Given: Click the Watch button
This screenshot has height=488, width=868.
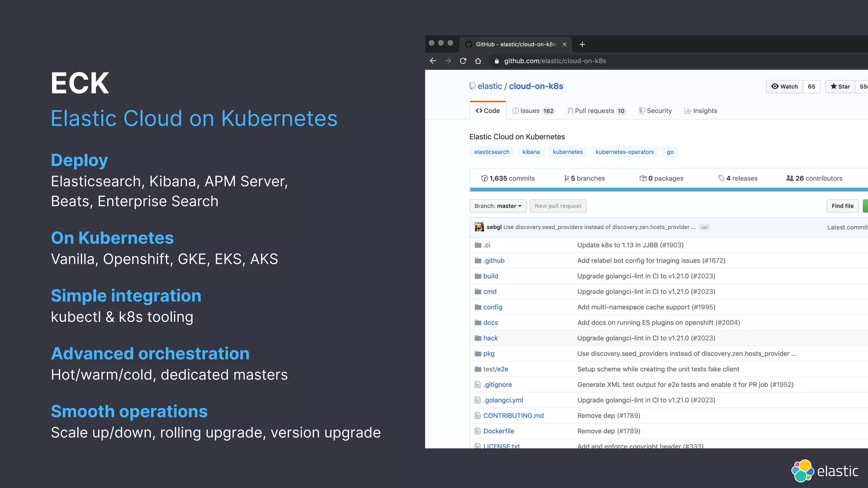Looking at the screenshot, I should coord(785,86).
